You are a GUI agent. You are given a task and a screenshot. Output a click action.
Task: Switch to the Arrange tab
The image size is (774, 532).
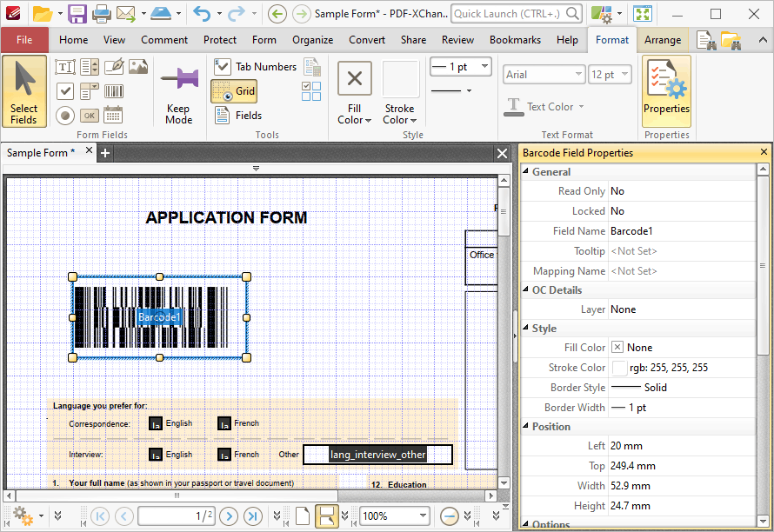tap(663, 40)
